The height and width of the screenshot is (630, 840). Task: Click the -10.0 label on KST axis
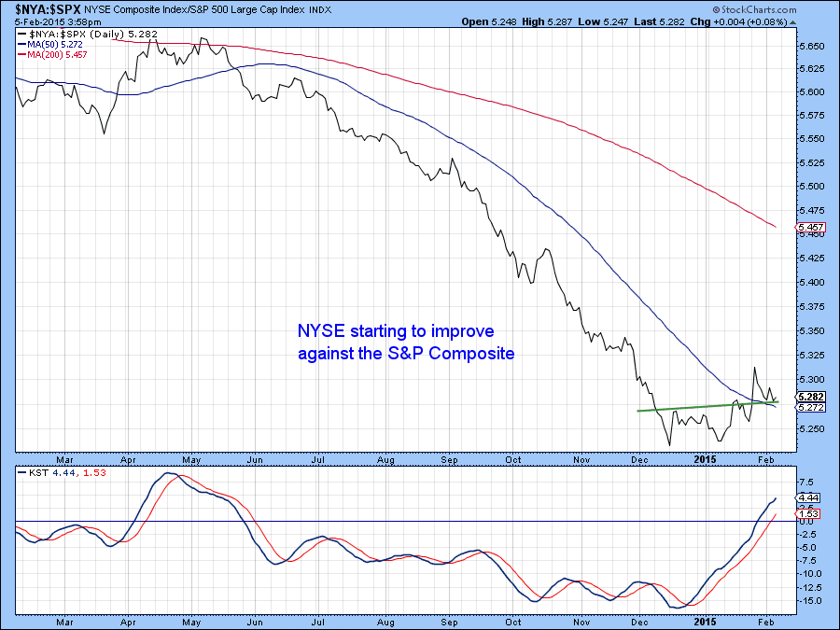[808, 573]
